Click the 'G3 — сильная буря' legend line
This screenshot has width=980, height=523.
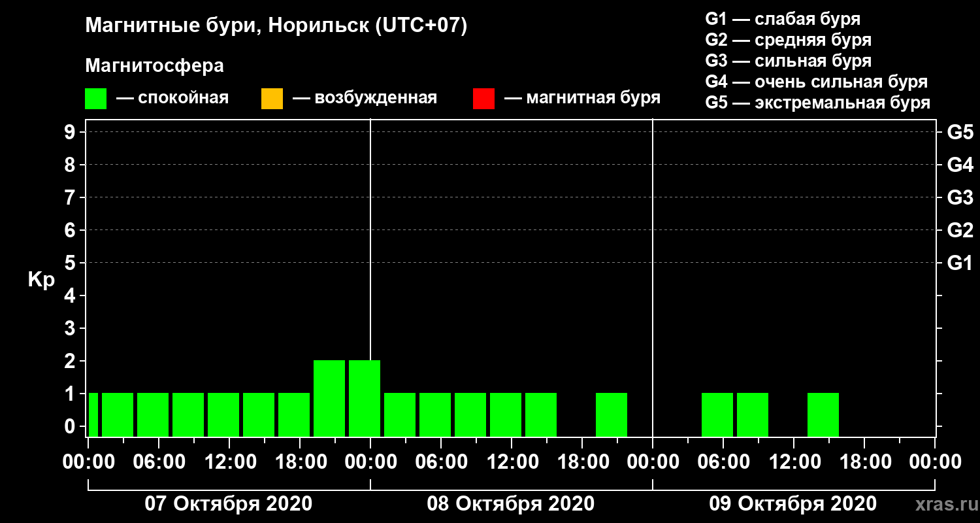click(788, 61)
